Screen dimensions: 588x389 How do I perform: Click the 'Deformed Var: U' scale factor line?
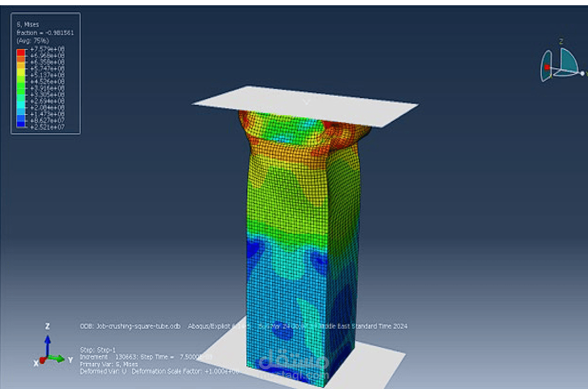coord(159,371)
